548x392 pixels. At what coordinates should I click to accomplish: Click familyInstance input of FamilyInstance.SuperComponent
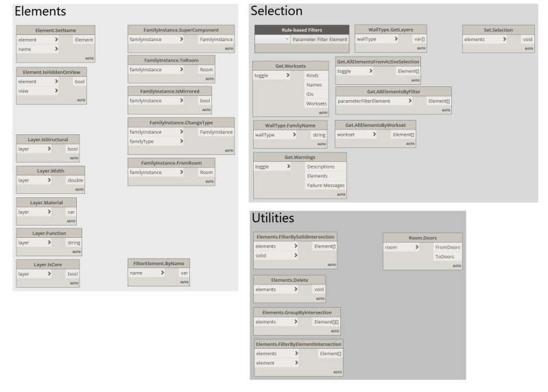click(x=156, y=40)
